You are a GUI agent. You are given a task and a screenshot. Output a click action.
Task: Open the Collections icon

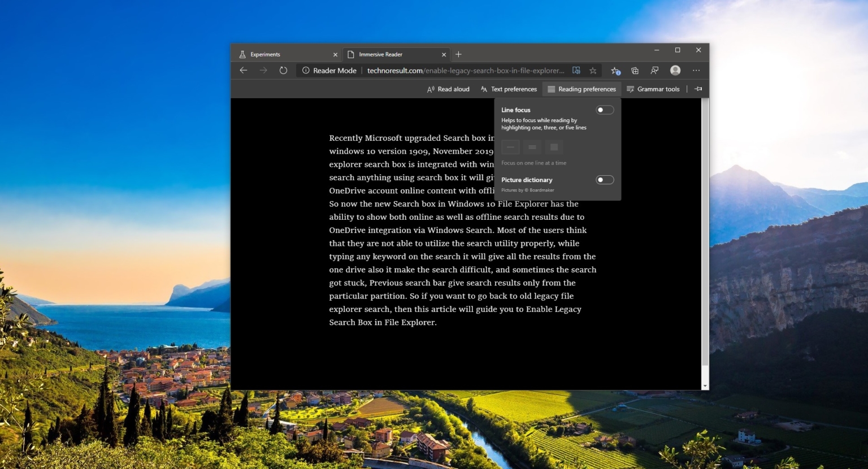pos(635,71)
